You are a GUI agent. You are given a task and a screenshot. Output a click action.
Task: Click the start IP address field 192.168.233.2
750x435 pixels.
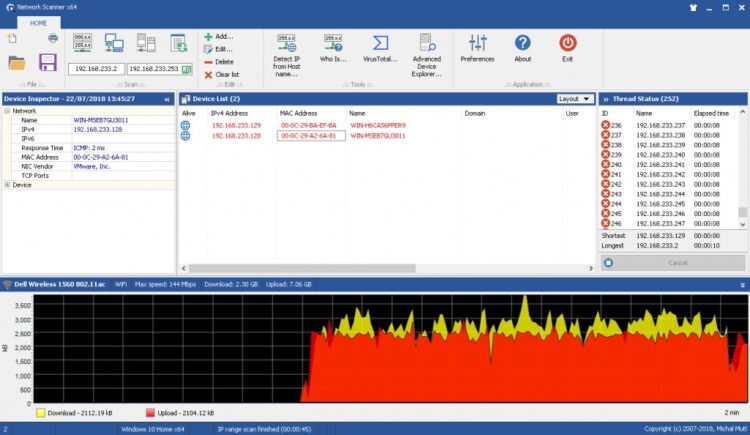tap(96, 69)
